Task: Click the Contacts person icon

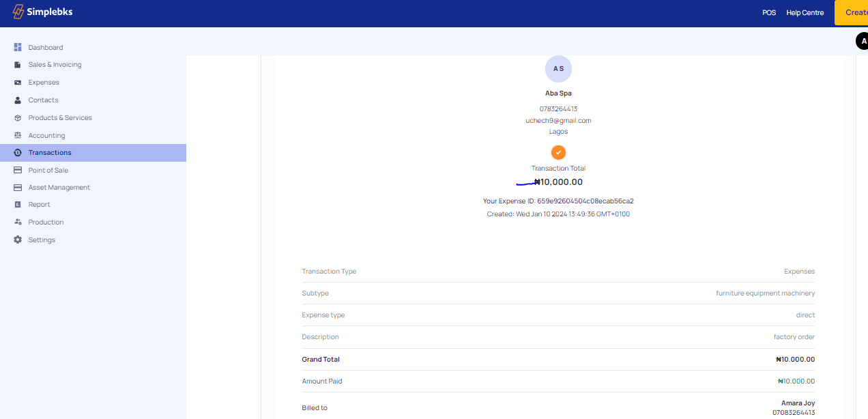Action: click(18, 100)
